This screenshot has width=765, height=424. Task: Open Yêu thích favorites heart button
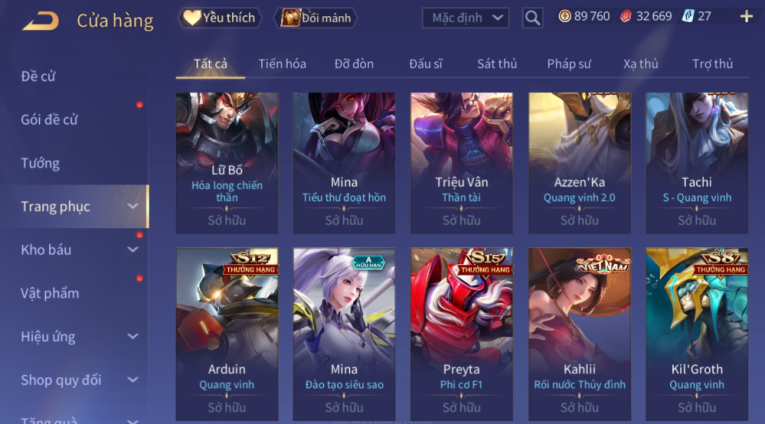click(220, 18)
